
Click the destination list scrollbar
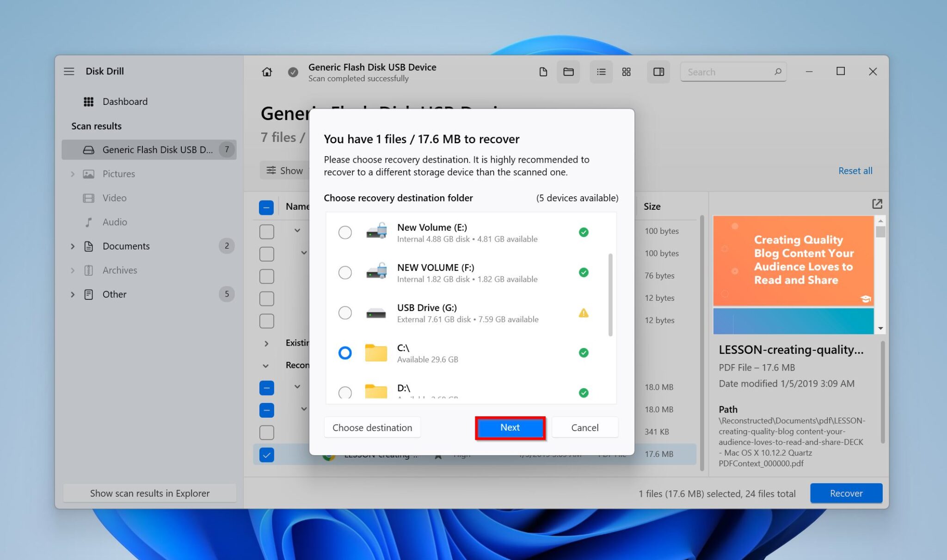610,295
